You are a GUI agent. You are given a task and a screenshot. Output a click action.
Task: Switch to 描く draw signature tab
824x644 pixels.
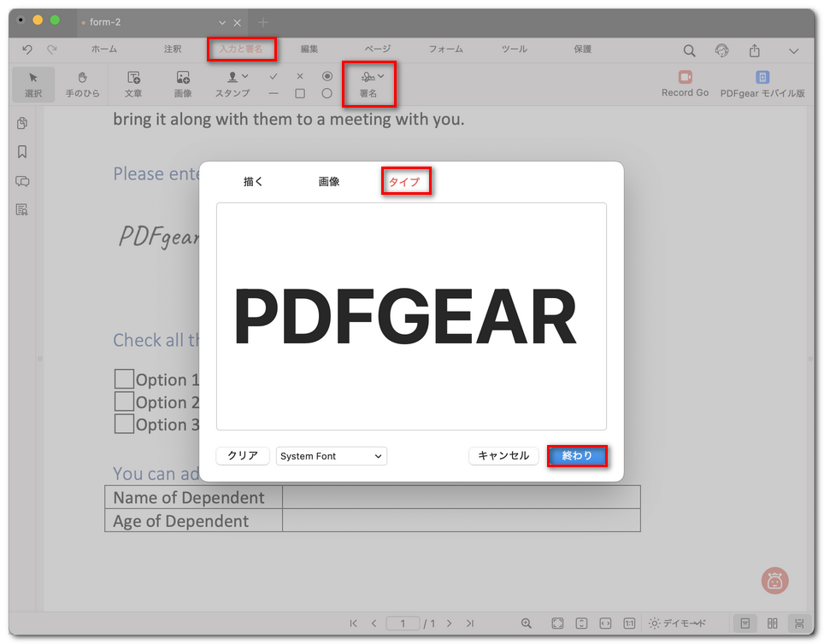point(253,182)
